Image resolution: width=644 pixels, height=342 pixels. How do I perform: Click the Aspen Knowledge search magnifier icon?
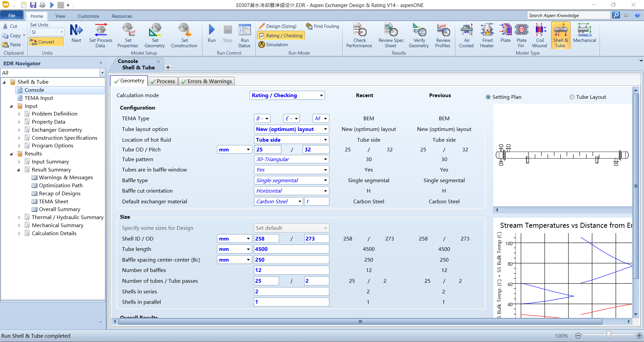coord(616,15)
